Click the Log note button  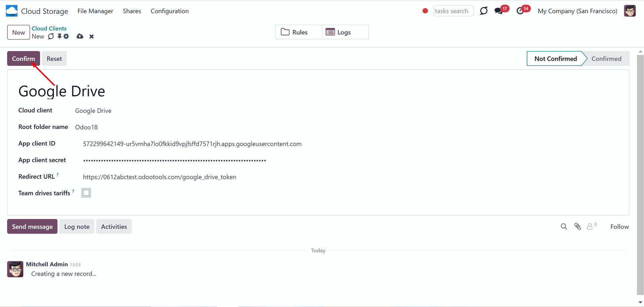[x=77, y=227]
